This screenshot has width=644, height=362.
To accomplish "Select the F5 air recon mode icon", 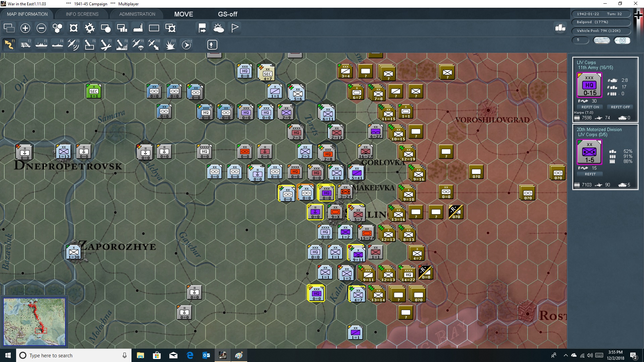I will [73, 45].
